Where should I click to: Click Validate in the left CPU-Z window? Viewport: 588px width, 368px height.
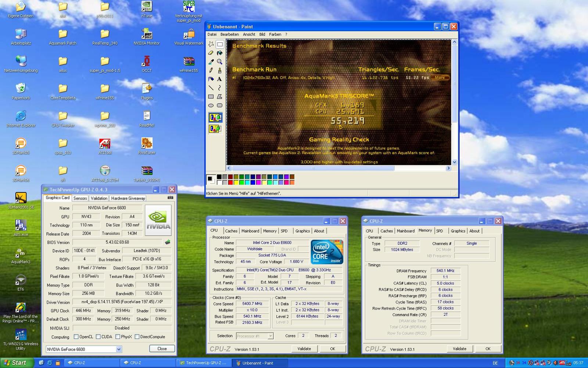click(304, 349)
